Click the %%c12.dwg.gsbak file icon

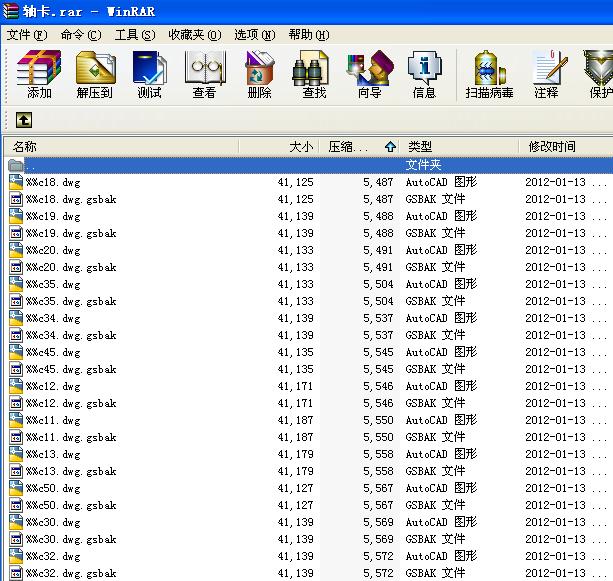(16, 403)
